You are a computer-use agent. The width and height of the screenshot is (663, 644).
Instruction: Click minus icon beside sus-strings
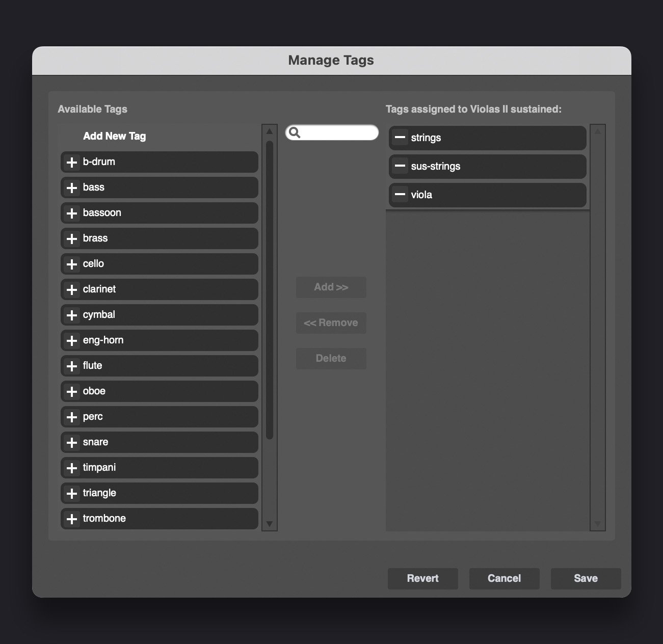[x=400, y=166]
